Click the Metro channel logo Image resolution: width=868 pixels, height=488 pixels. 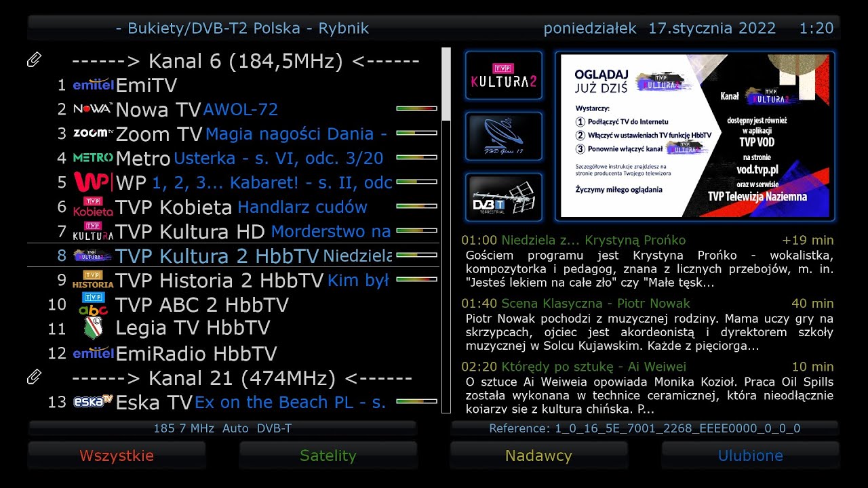click(93, 158)
